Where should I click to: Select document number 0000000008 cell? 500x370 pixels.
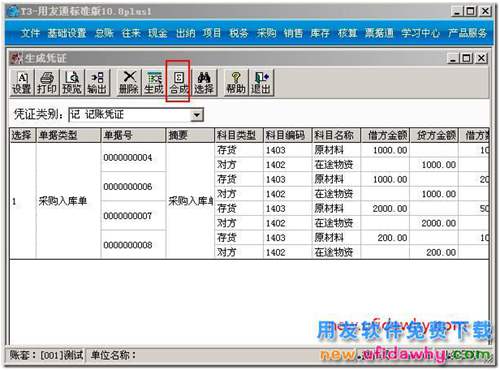coord(133,245)
